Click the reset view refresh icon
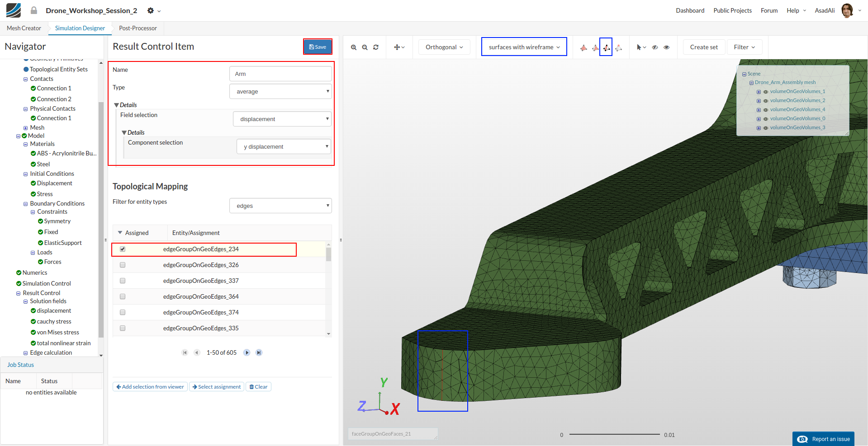 (x=376, y=47)
